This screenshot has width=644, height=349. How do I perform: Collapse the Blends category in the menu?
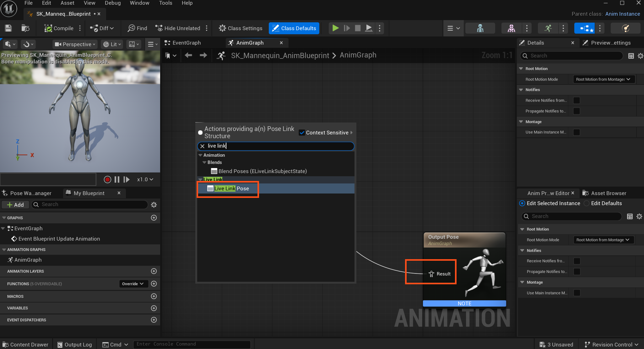point(204,162)
